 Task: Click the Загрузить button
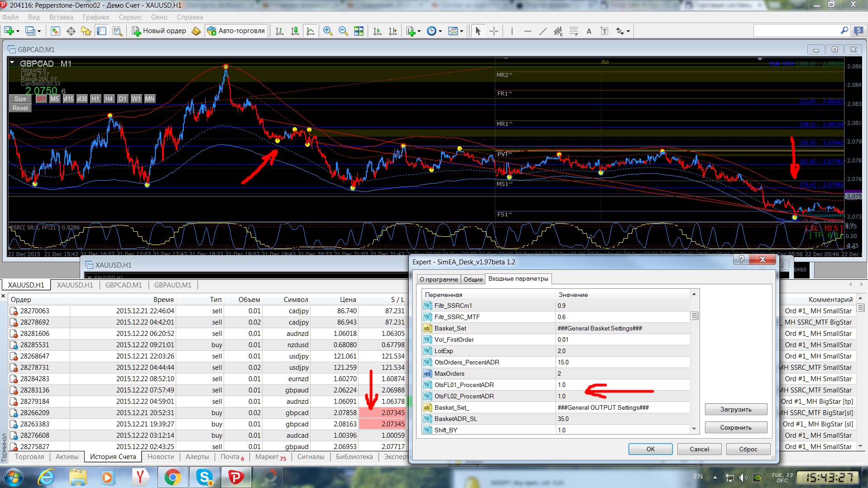coord(736,409)
